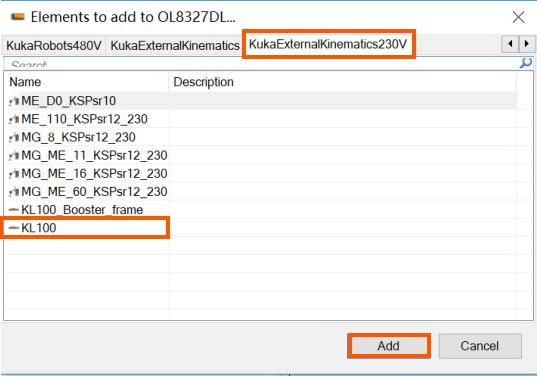Click the icon next to ME_110_KSPsr12_230
Image resolution: width=541 pixels, height=379 pixels.
click(x=14, y=119)
